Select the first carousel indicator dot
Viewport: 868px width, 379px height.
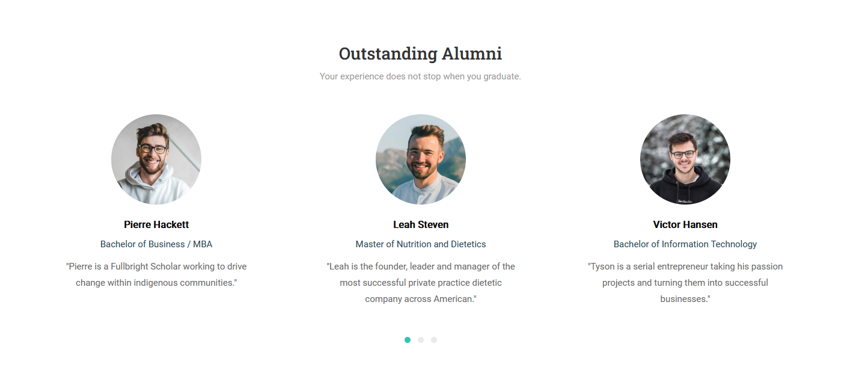408,340
